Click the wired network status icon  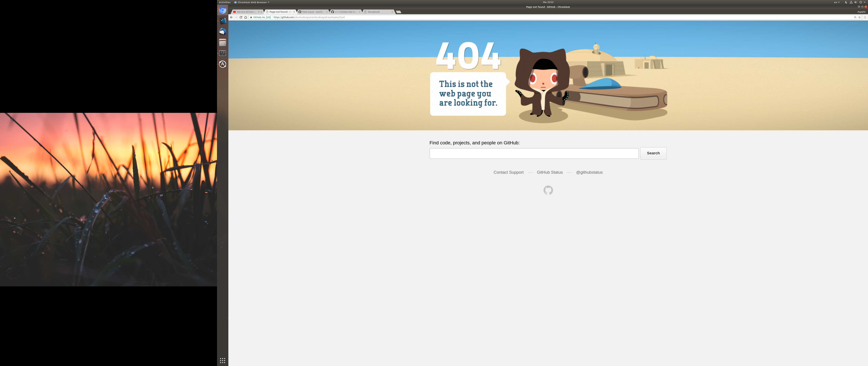pos(851,2)
